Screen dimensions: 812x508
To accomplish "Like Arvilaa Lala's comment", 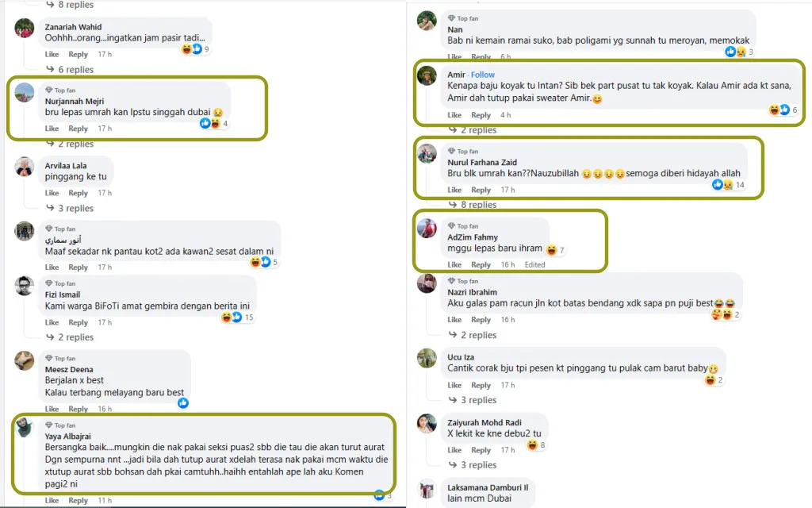I will tap(52, 193).
